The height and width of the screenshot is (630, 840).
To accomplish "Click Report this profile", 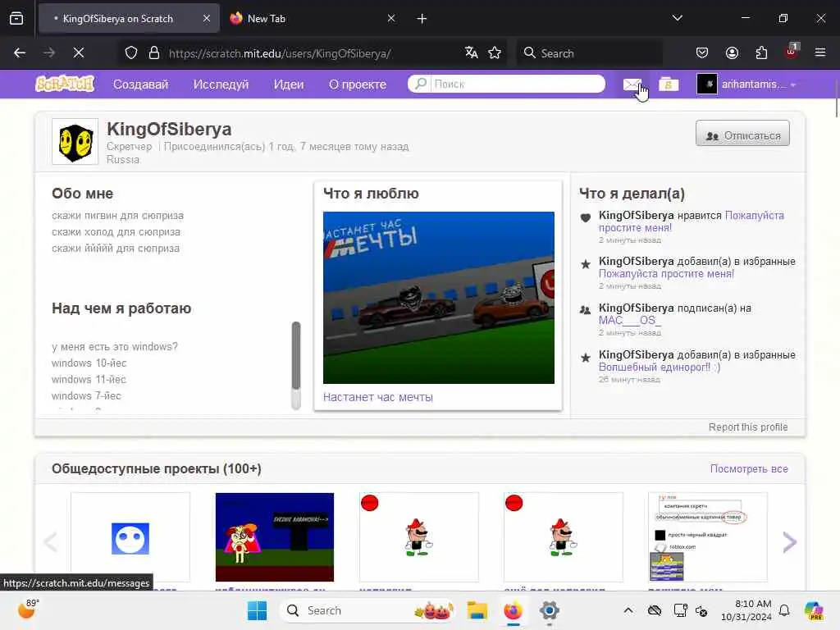I will 748,427.
